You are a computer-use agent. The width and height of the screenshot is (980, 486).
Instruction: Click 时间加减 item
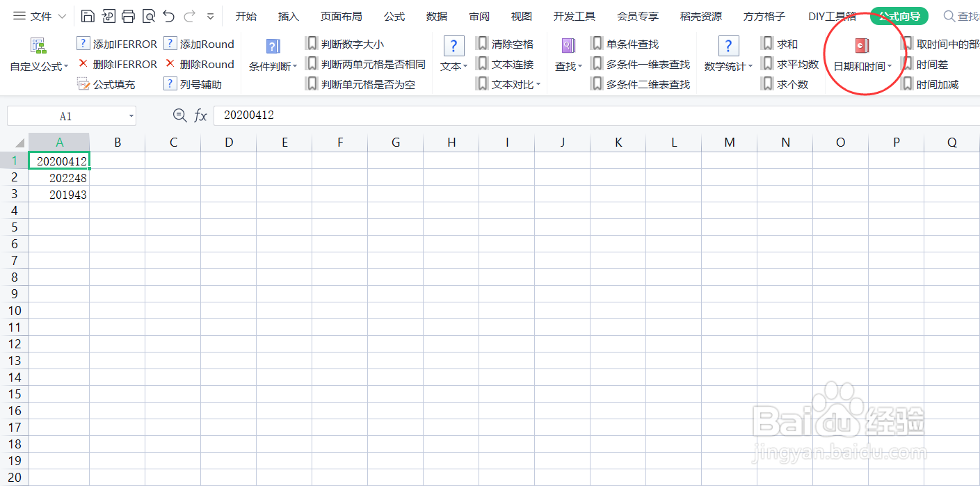coord(929,84)
